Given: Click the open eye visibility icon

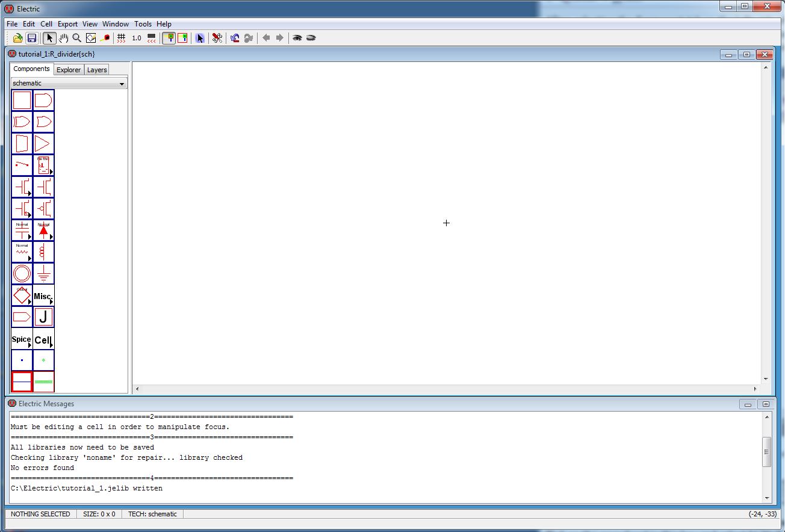Looking at the screenshot, I should pyautogui.click(x=297, y=38).
